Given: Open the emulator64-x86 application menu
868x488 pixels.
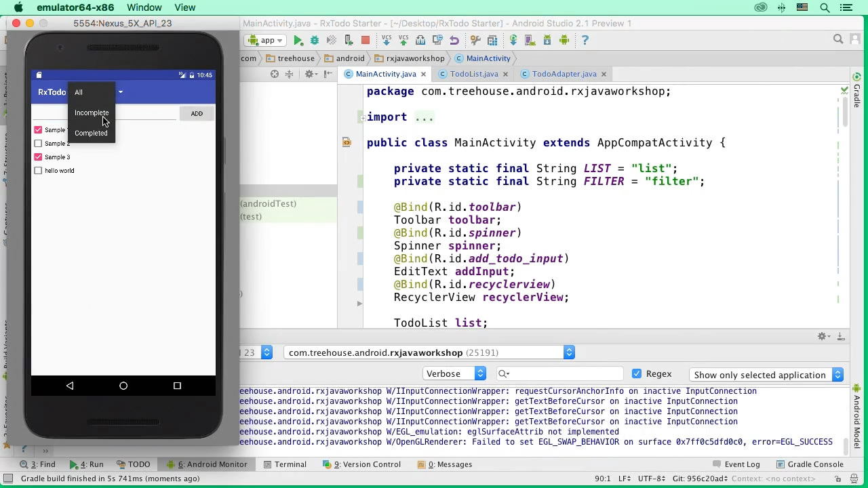Looking at the screenshot, I should coord(75,7).
